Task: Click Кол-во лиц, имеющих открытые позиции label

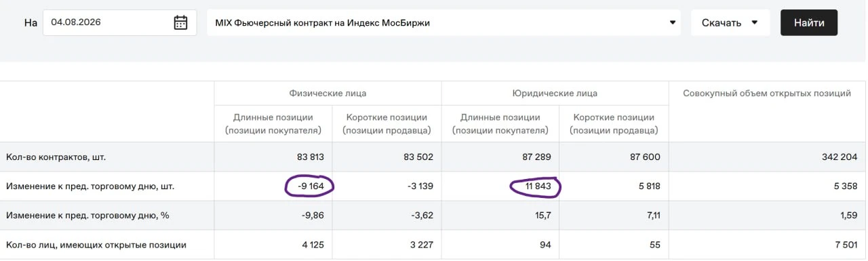Action: (96, 245)
